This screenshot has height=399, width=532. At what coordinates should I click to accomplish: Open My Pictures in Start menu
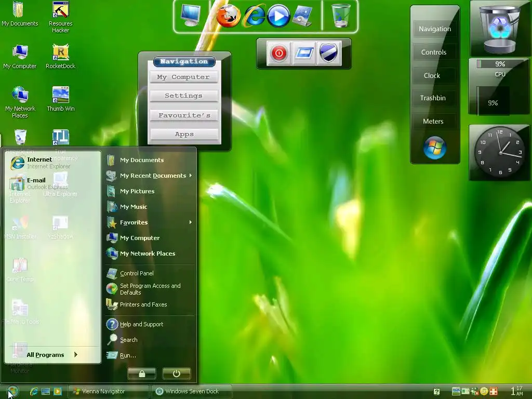149,191
